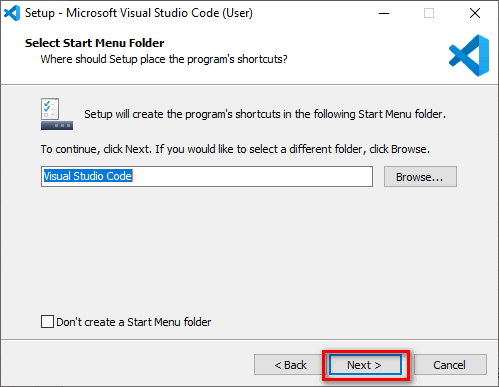This screenshot has height=387, width=499.
Task: Click the "Where should Setup place" subtitle text
Action: pyautogui.click(x=164, y=59)
